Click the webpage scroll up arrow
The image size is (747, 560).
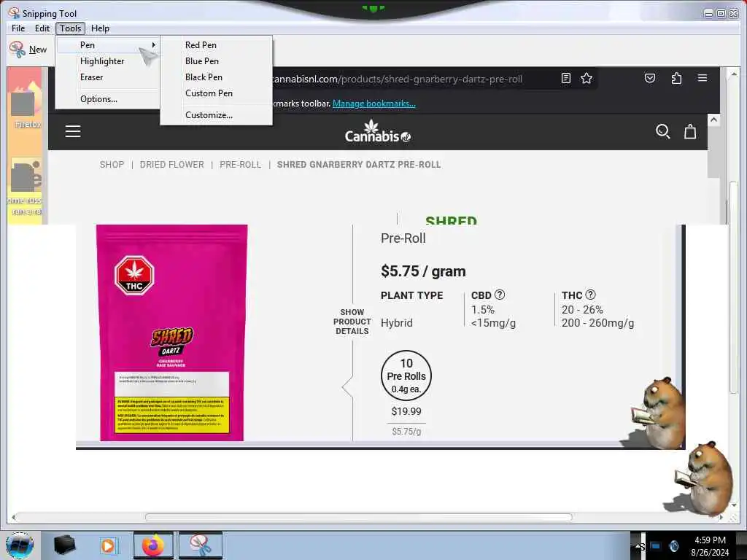713,120
